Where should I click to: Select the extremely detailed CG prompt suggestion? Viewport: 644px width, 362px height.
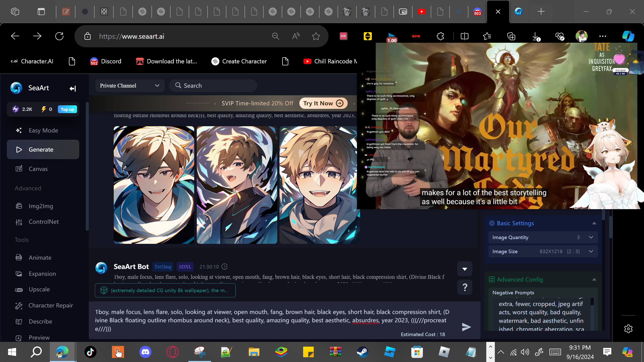pyautogui.click(x=165, y=290)
